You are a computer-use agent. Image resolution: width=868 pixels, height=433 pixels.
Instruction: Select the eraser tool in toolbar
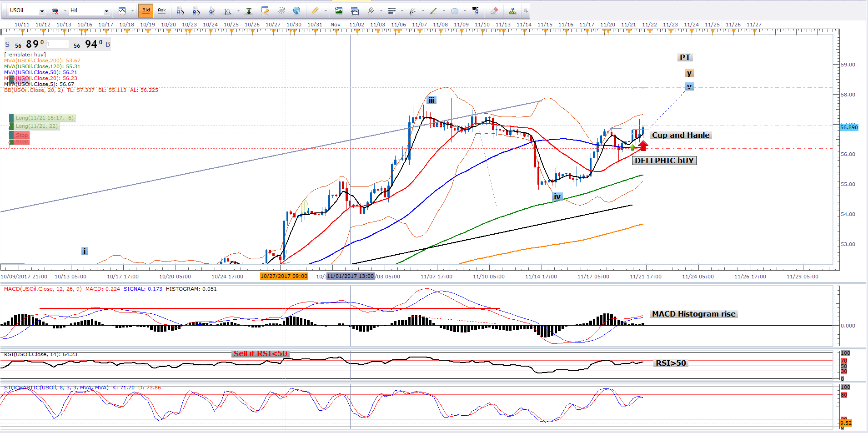494,10
